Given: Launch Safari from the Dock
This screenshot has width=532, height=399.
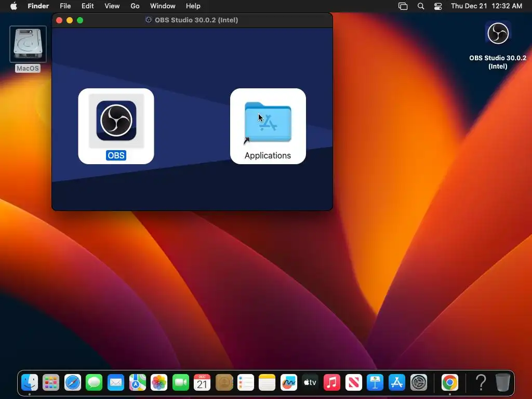Looking at the screenshot, I should (x=73, y=382).
